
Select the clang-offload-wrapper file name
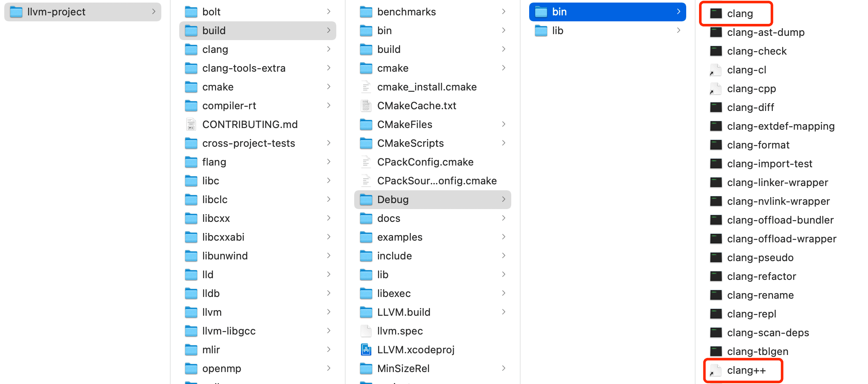[x=782, y=239]
